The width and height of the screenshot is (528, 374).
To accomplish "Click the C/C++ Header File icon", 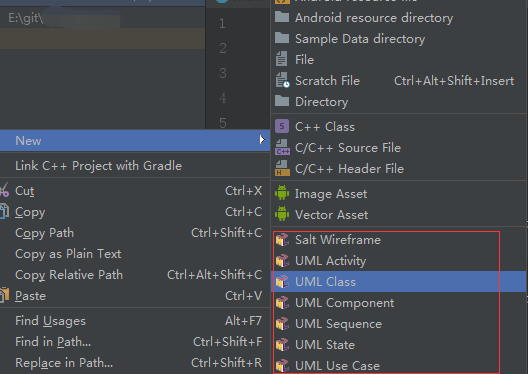I will coord(282,169).
